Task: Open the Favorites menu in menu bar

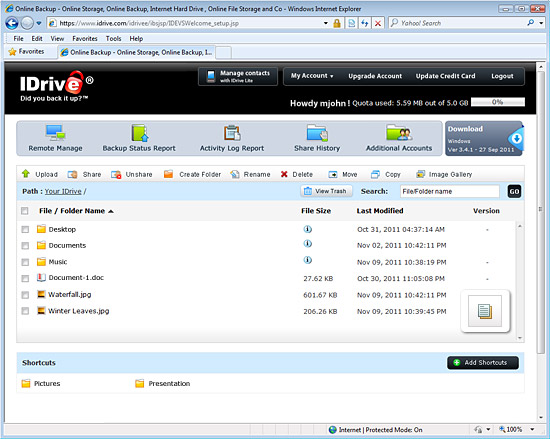Action: pos(85,39)
